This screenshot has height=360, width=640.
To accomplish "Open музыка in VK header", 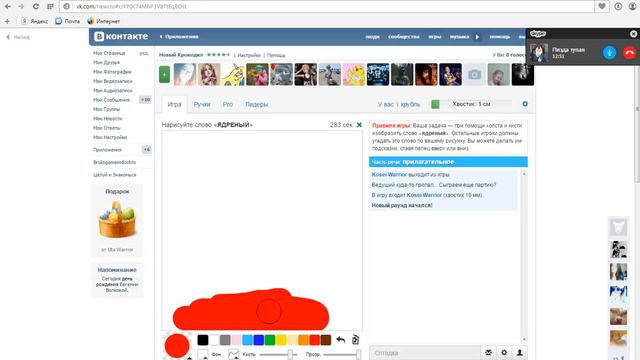I will coord(459,37).
